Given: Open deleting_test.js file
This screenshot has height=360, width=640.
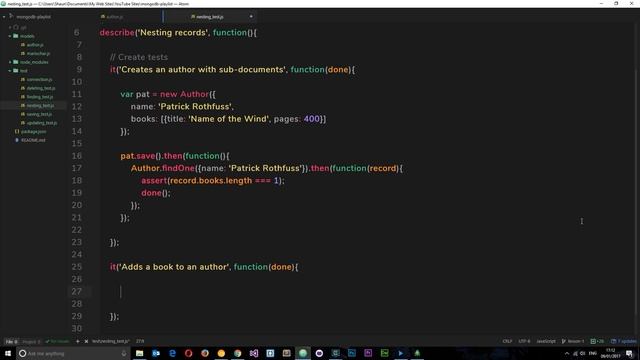Looking at the screenshot, I should (x=41, y=88).
